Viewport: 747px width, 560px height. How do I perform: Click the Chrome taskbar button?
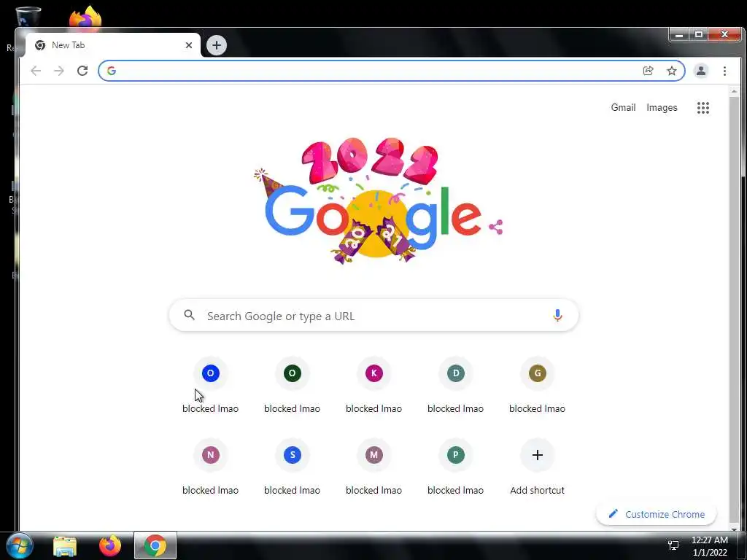coord(155,545)
